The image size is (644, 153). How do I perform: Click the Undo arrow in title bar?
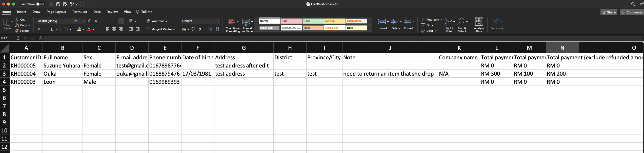[72, 4]
